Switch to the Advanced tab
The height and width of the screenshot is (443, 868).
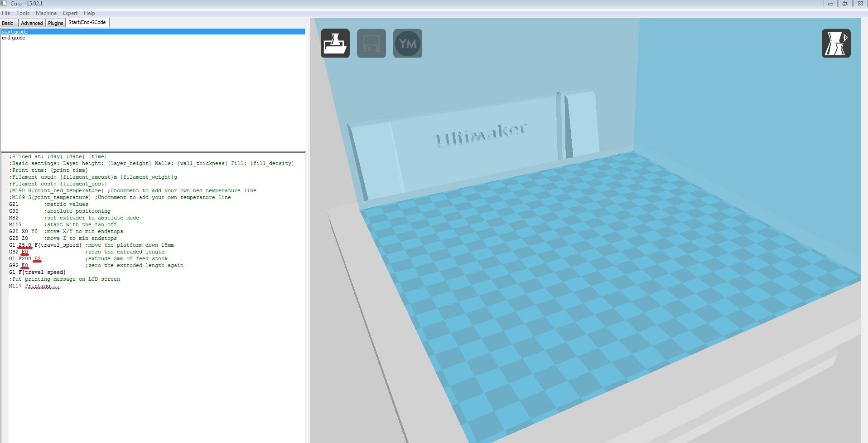click(x=32, y=23)
